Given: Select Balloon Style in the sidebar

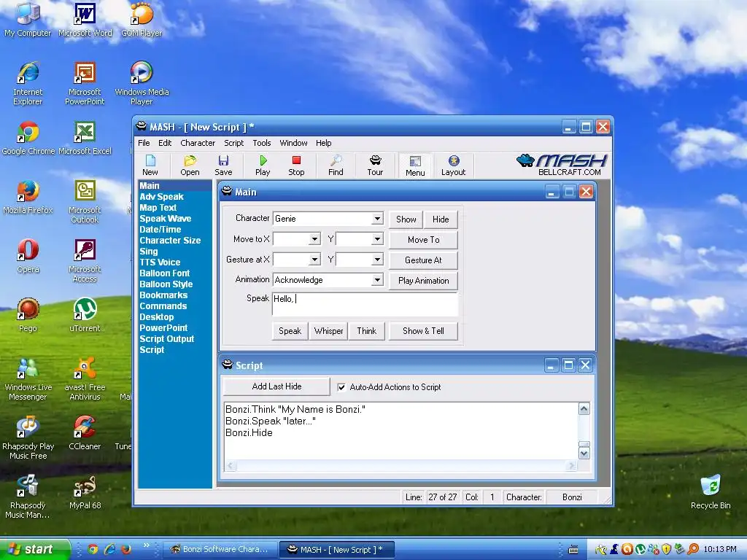Looking at the screenshot, I should click(166, 284).
